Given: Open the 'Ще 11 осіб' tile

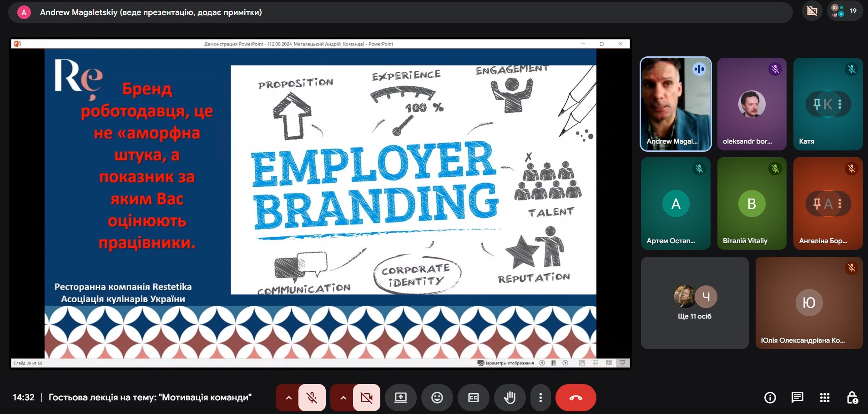Looking at the screenshot, I should pos(694,303).
